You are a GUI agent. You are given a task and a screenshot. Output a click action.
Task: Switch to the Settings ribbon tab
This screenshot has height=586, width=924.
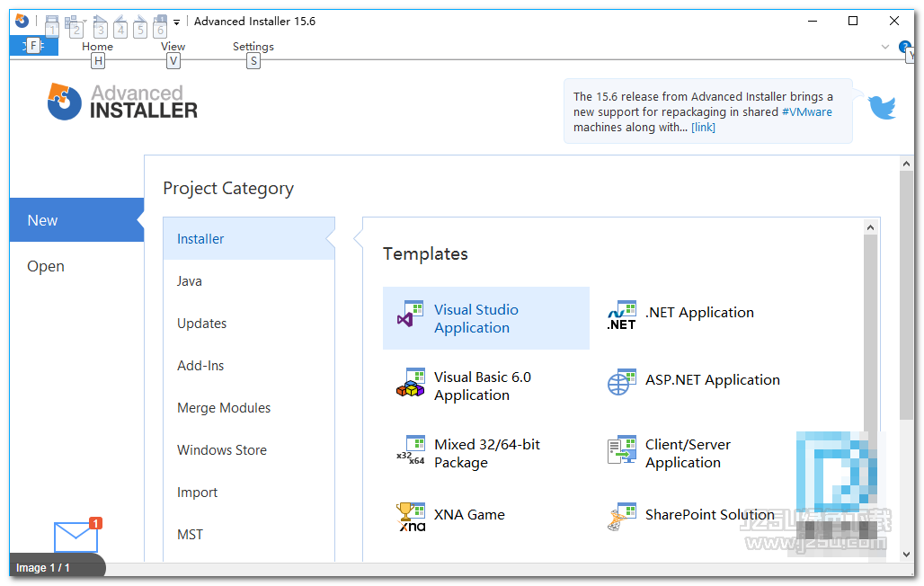(253, 47)
